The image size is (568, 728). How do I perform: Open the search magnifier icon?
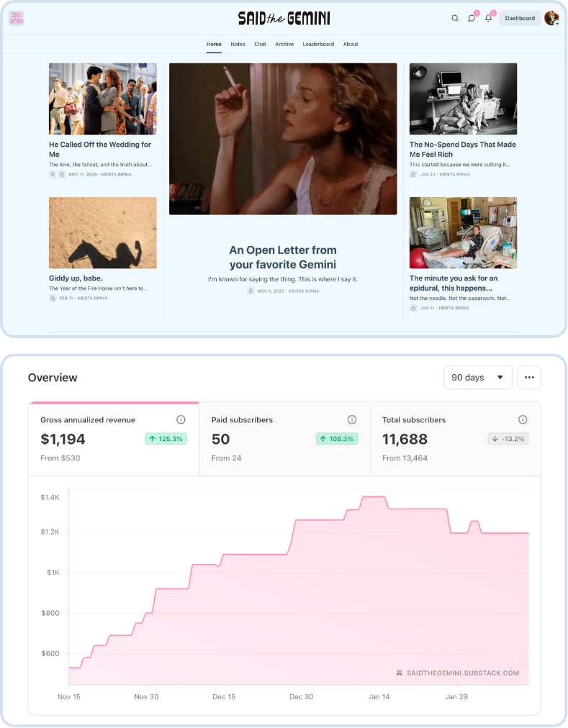coord(454,18)
